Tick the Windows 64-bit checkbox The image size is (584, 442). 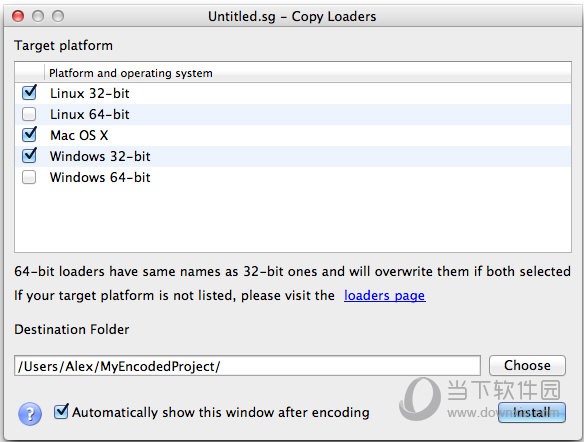coord(29,177)
